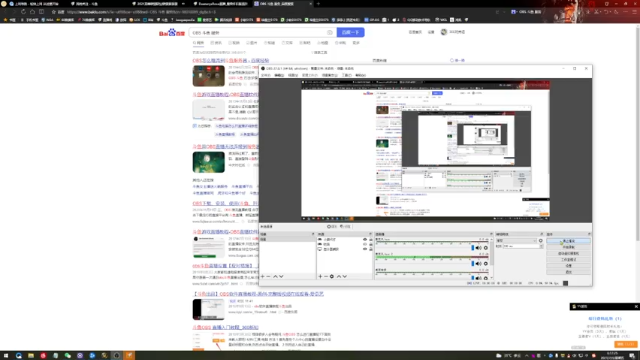Viewport: 640px width, 360px height.
Task: Open WeChat from the Windows taskbar
Action: tap(68, 356)
